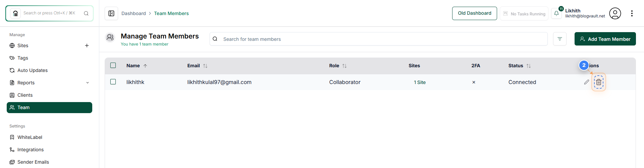
Task: Go to Dashboard breadcrumb
Action: [133, 13]
